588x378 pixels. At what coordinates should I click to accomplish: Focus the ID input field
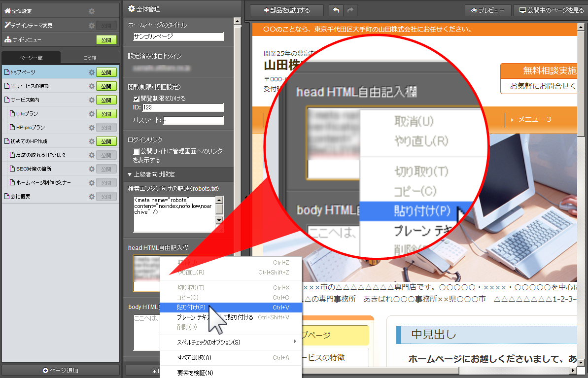tap(183, 107)
